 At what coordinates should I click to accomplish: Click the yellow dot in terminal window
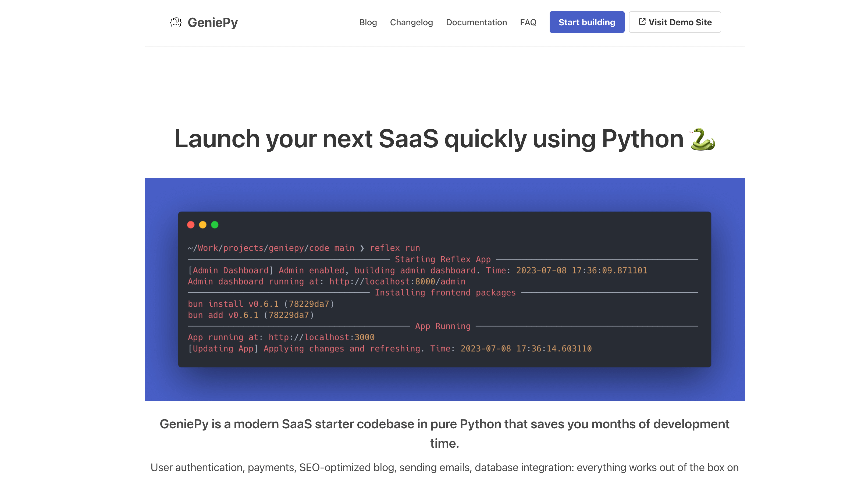click(x=202, y=225)
